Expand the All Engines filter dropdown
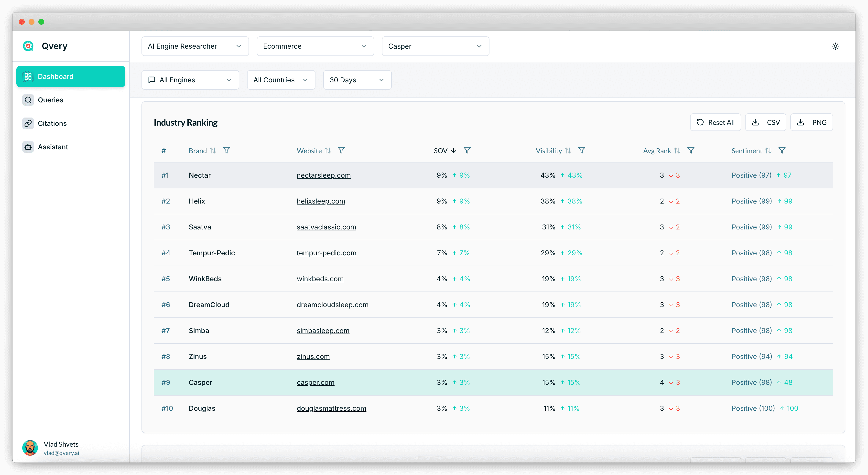This screenshot has height=475, width=868. coord(190,80)
